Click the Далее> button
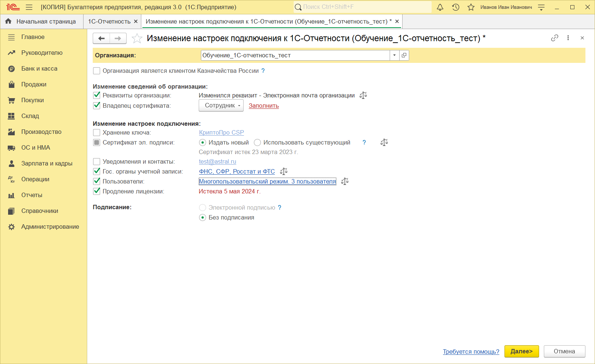This screenshot has height=364, width=595. pos(522,351)
